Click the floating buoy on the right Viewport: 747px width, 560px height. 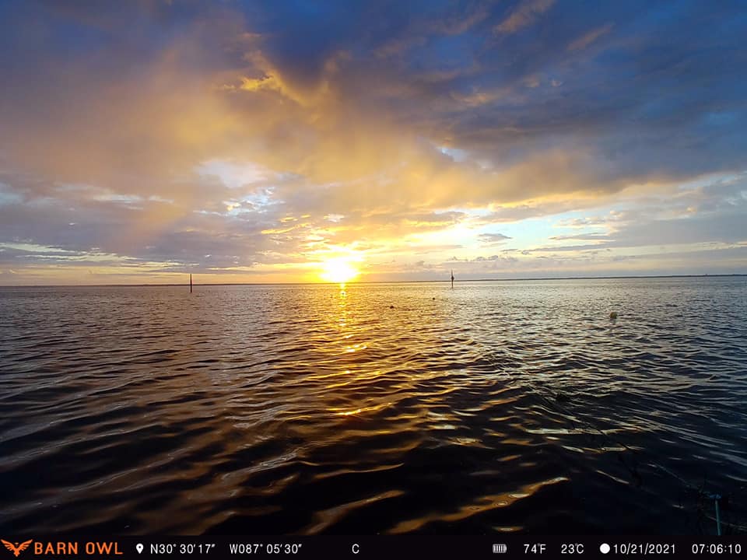(613, 315)
